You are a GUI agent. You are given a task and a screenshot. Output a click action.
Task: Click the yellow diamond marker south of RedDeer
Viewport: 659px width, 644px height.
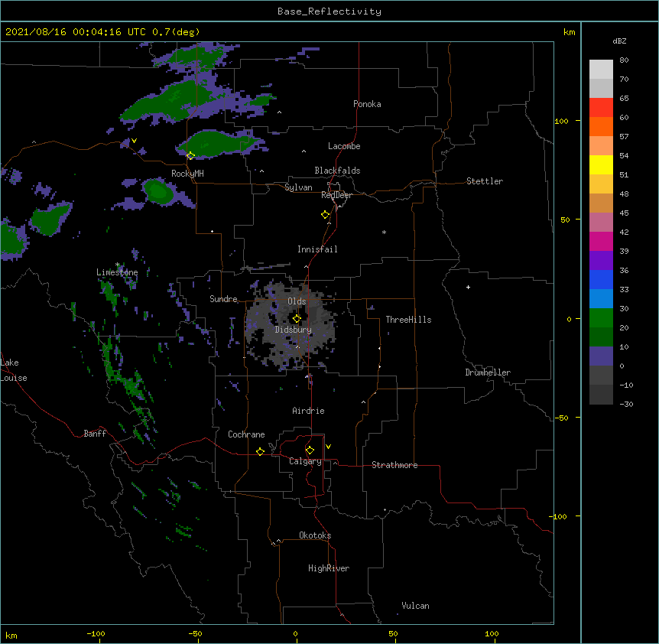[x=325, y=214]
